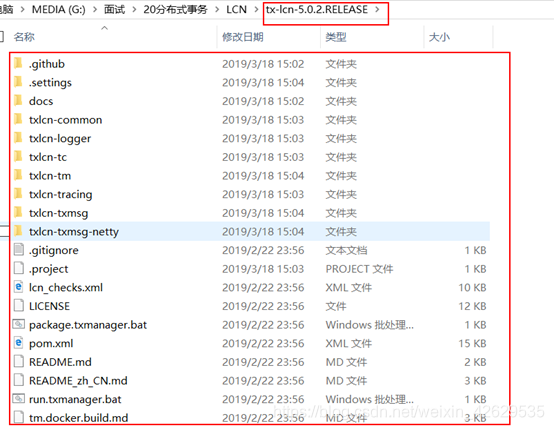Select txlcn-tracing folder name
The image size is (554, 430).
pos(61,194)
